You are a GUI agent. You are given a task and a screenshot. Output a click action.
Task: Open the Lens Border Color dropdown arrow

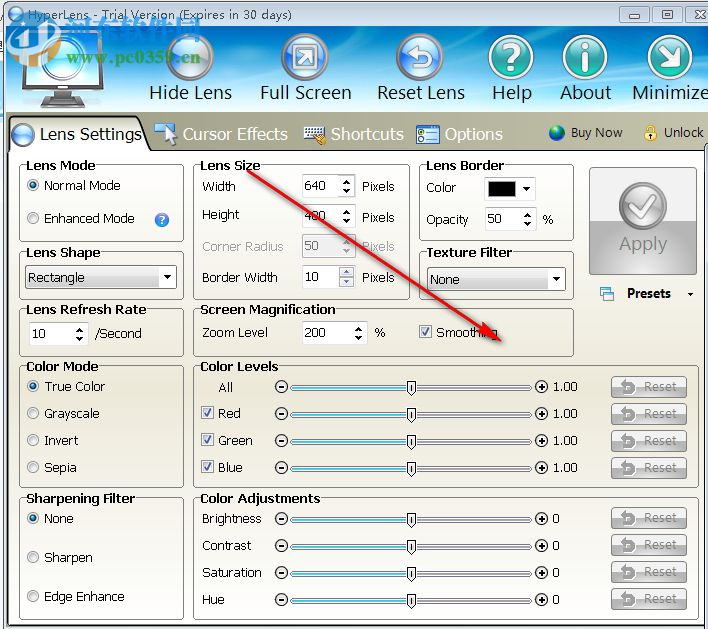(x=526, y=189)
